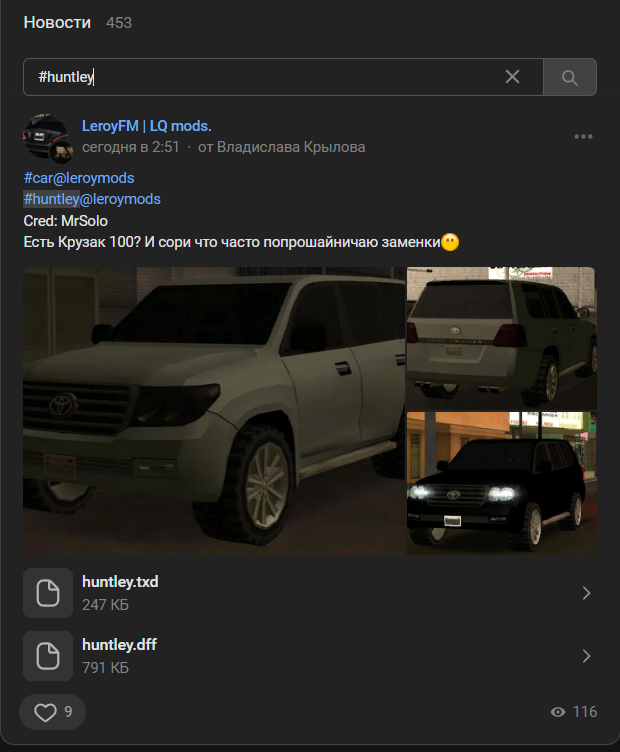Follow the #huntley@leroymods hashtag
620x752 pixels.
92,199
